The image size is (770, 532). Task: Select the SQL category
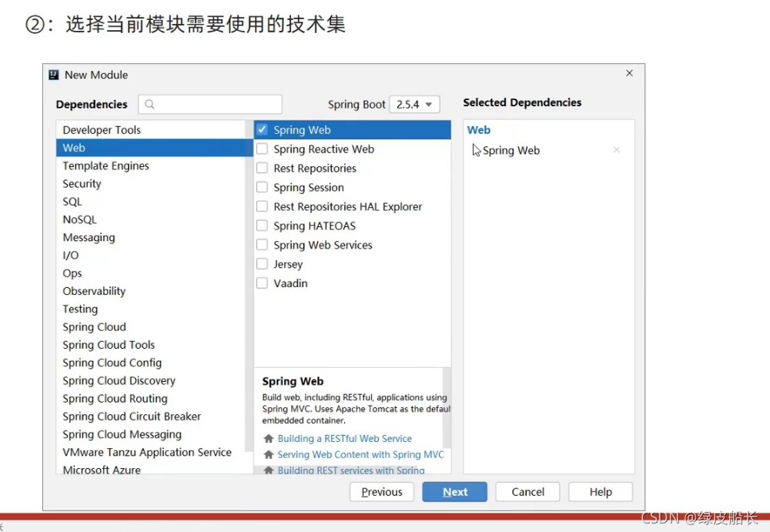pos(151,202)
